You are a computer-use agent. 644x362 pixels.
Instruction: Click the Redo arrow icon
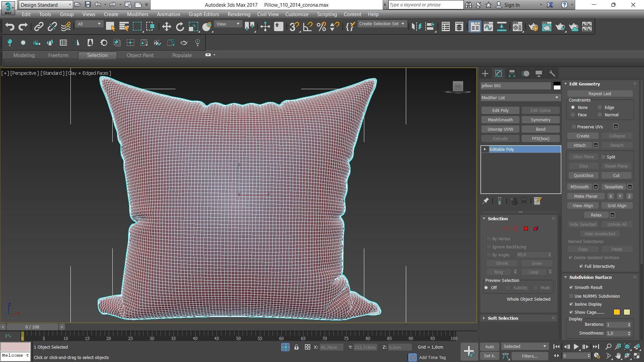tap(23, 27)
